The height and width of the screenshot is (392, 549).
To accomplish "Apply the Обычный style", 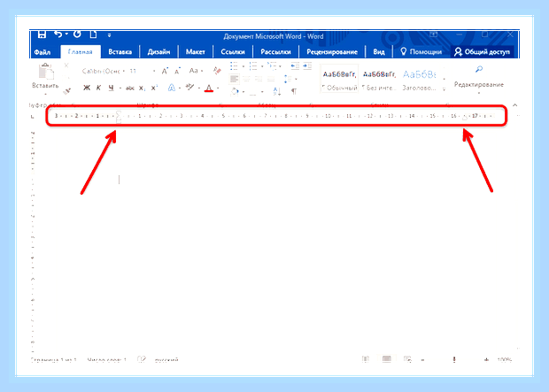I will tap(339, 79).
